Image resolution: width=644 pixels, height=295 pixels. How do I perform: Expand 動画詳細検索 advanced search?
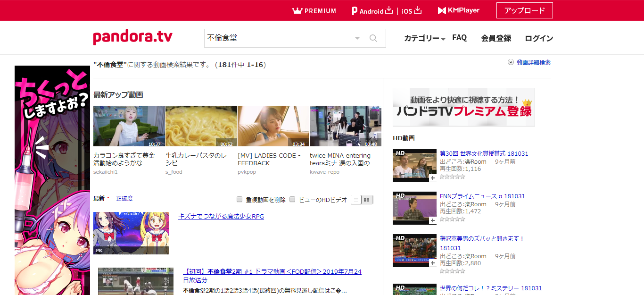point(529,62)
